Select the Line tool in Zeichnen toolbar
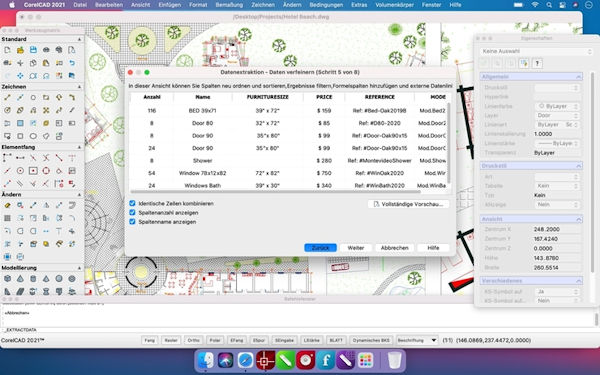Viewport: 600px width, 375px height. [7, 98]
